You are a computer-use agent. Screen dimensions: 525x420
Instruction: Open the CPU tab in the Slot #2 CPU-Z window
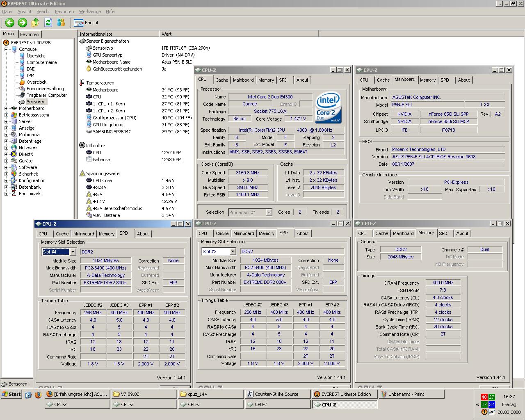coord(203,233)
